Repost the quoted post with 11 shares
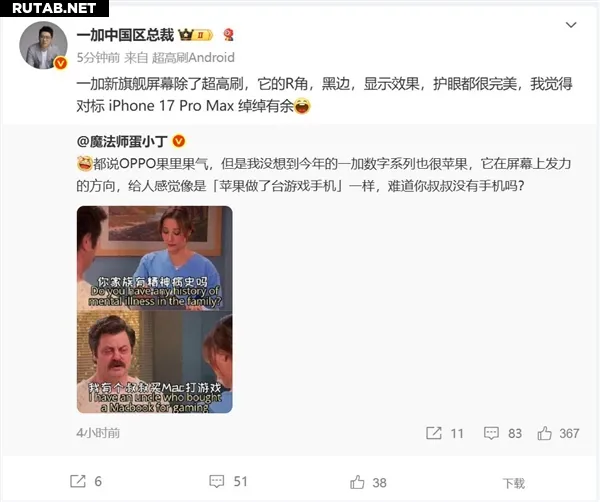This screenshot has width=600, height=502. pyautogui.click(x=445, y=434)
